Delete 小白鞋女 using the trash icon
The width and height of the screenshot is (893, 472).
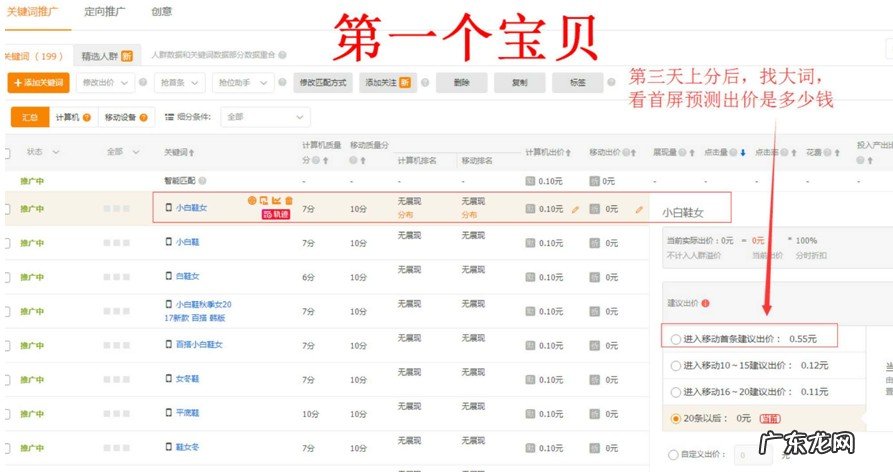tap(289, 200)
